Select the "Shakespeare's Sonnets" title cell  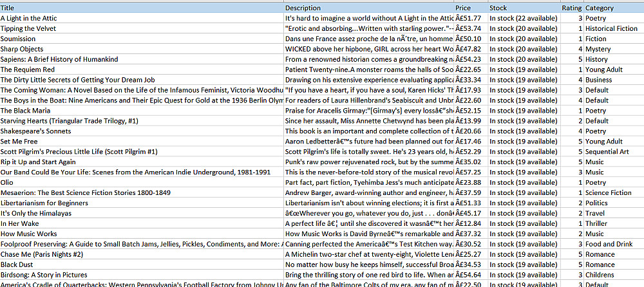142,131
